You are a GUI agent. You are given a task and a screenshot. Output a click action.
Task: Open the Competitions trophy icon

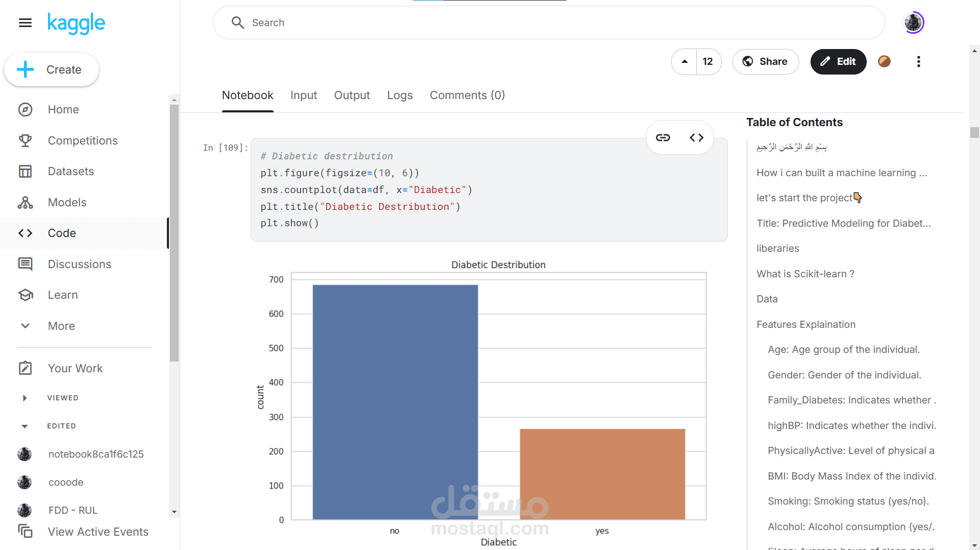point(25,140)
